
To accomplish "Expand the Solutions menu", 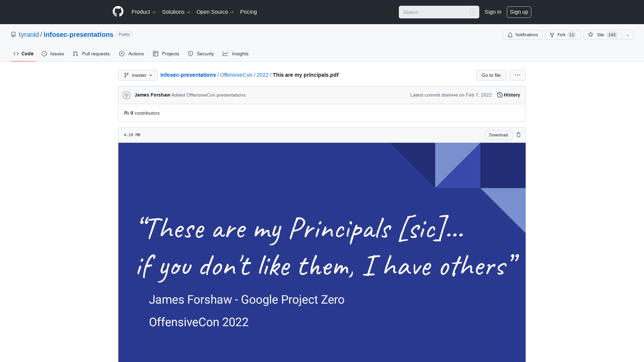I will pos(176,12).
